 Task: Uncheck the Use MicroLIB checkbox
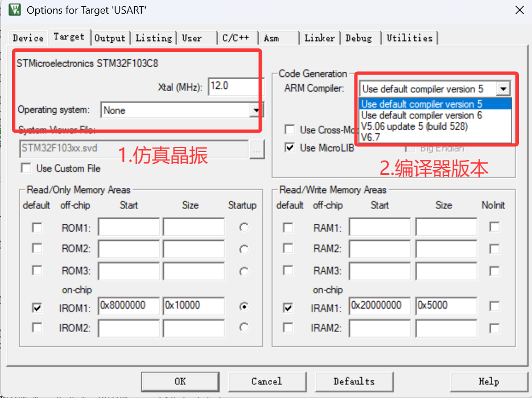click(x=290, y=147)
